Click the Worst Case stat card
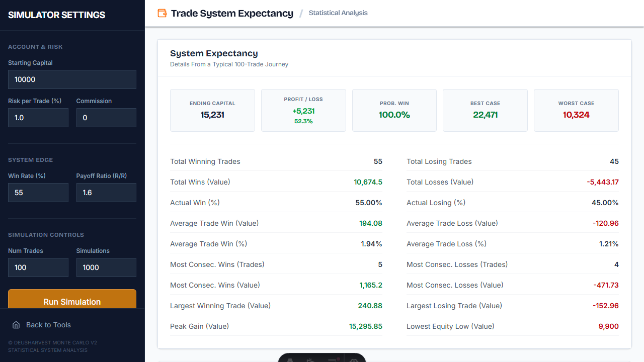The width and height of the screenshot is (644, 362). pos(576,110)
